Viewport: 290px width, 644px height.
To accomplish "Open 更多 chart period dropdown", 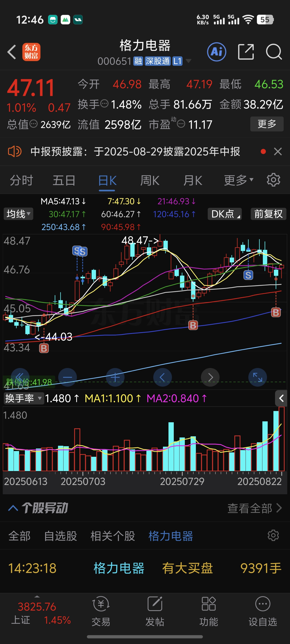I will [x=239, y=180].
